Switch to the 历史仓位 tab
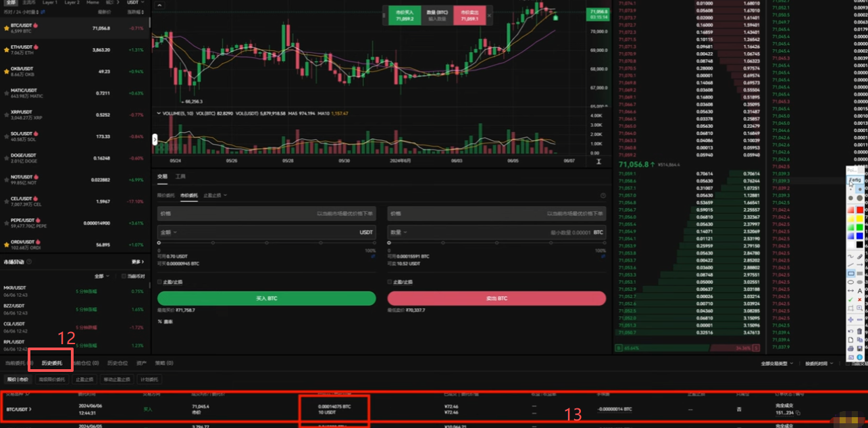This screenshot has width=868, height=428. [x=118, y=363]
